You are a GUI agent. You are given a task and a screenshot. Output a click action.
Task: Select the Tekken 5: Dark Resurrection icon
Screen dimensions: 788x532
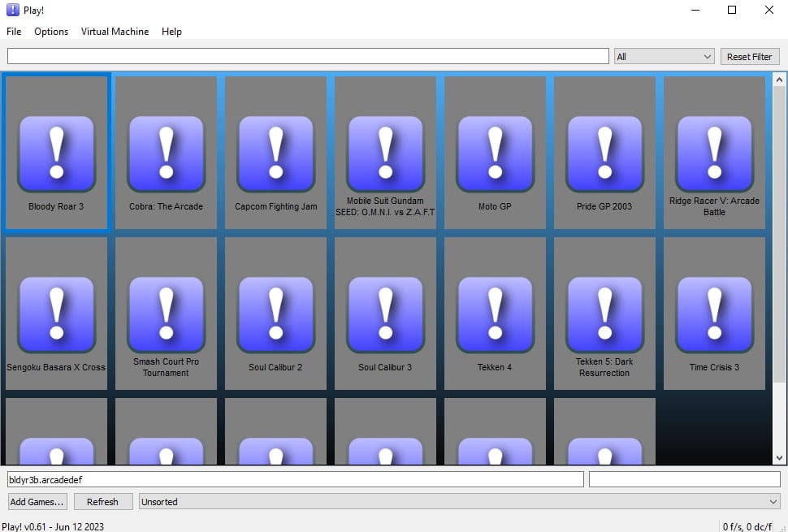(x=604, y=314)
